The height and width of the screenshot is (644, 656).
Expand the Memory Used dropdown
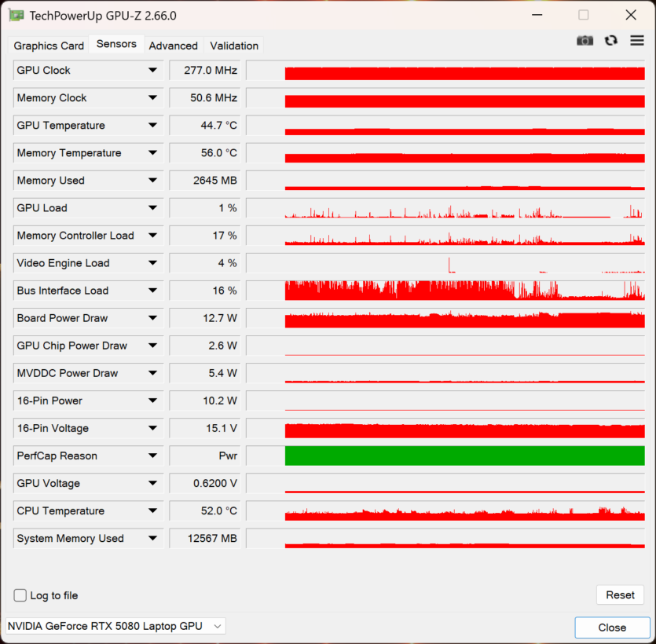152,180
